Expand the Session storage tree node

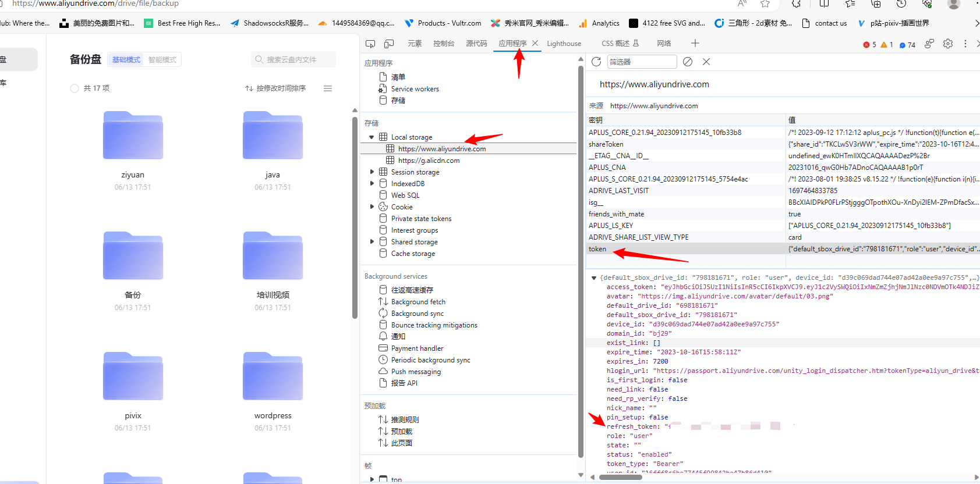coord(372,172)
